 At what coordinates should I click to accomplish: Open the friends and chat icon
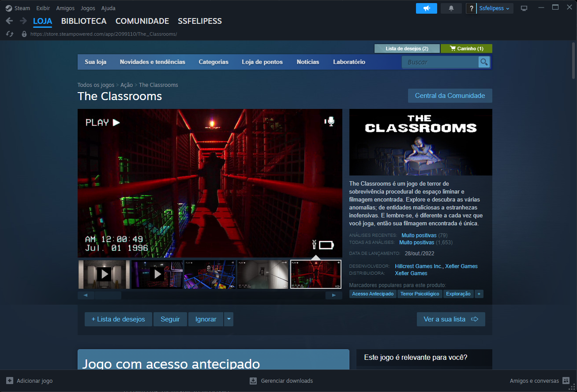566,381
